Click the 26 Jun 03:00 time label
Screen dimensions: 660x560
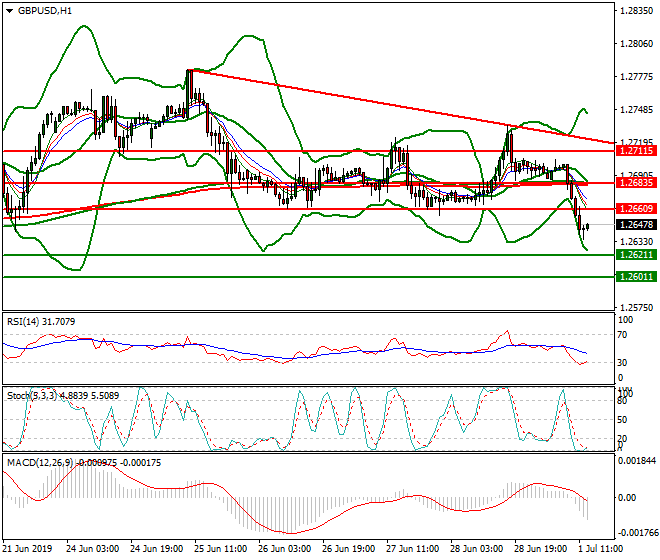click(285, 549)
